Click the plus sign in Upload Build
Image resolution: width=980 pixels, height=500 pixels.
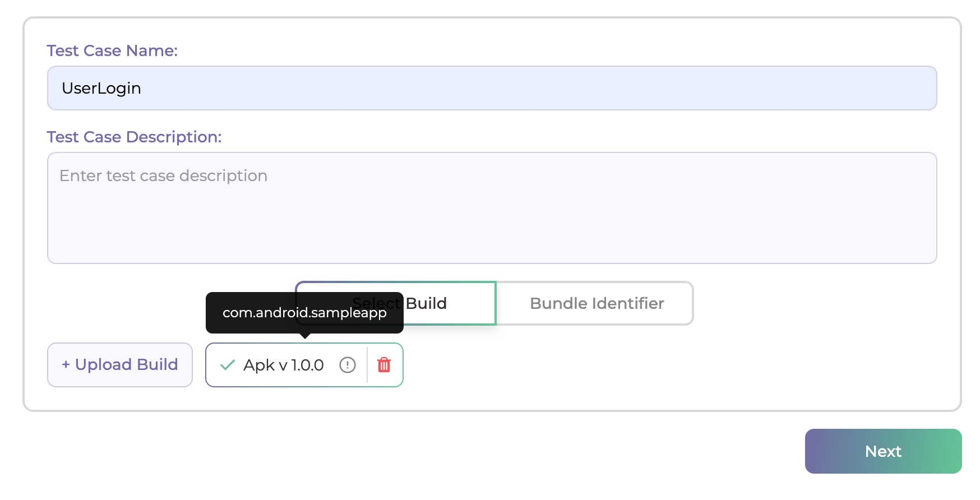(x=66, y=365)
